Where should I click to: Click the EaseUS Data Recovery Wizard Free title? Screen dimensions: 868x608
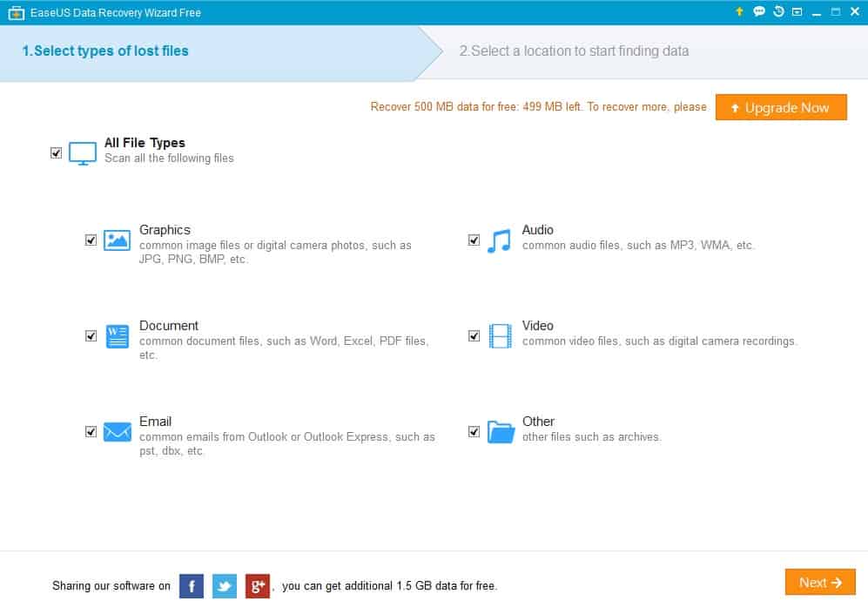[116, 13]
